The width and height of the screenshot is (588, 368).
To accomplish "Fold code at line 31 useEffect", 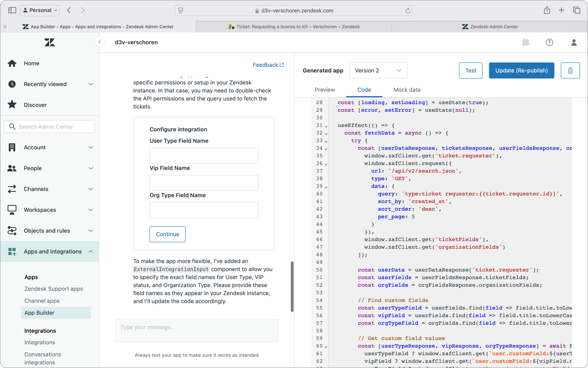I will pos(326,126).
